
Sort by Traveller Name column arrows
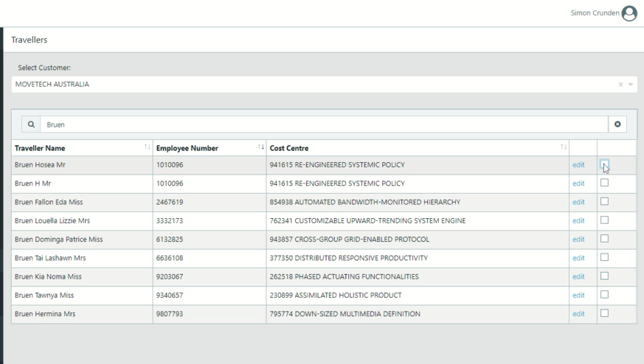click(148, 148)
